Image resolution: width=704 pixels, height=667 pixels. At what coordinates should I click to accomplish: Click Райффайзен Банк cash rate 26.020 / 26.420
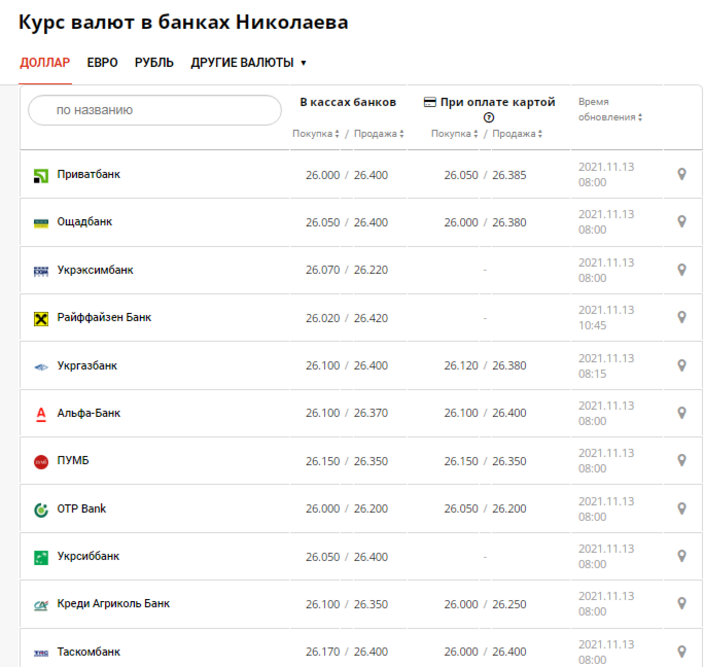pyautogui.click(x=347, y=318)
